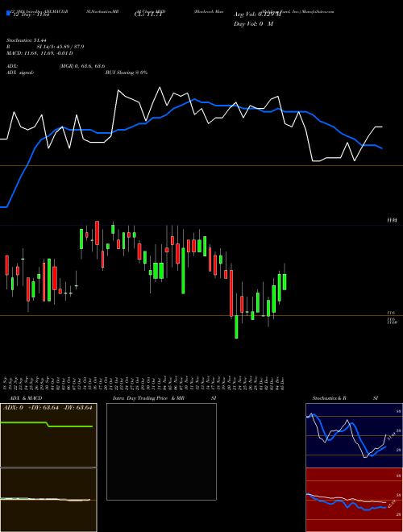Click the '(MGR) 0, 63.6, 63.6' ADX values

(x=82, y=66)
